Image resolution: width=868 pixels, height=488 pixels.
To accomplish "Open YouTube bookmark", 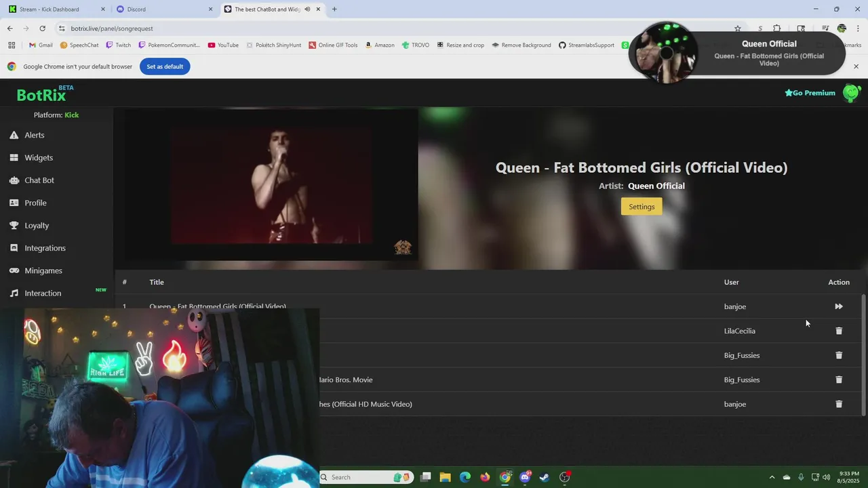I will [x=223, y=45].
